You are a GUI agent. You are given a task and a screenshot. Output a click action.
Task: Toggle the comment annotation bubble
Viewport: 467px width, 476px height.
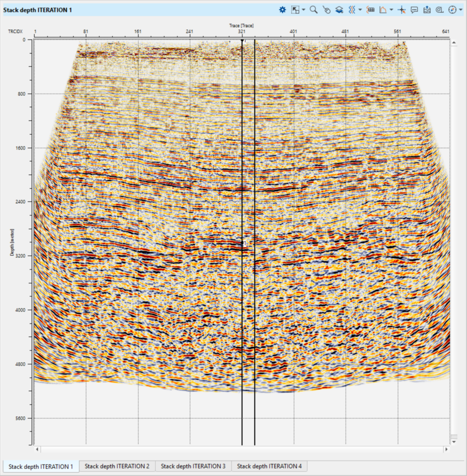(414, 10)
